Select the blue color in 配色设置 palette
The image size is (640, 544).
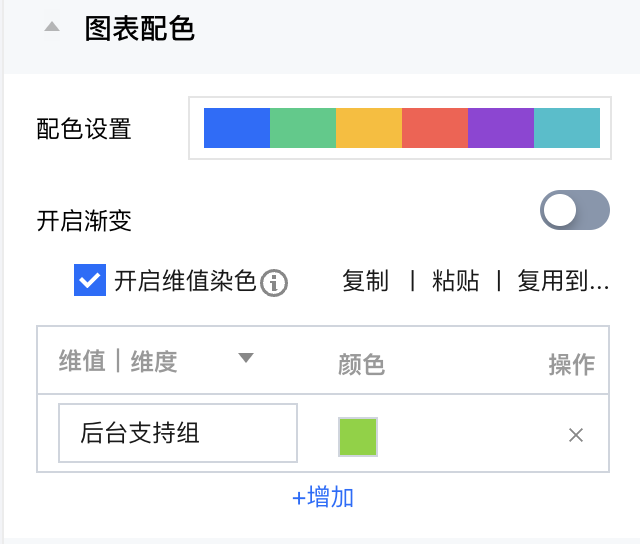coord(237,128)
